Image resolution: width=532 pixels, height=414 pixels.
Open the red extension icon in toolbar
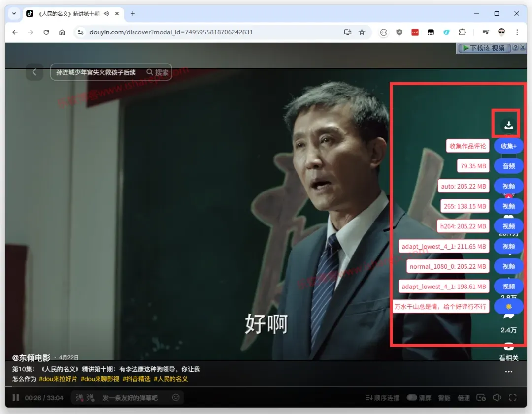(415, 32)
